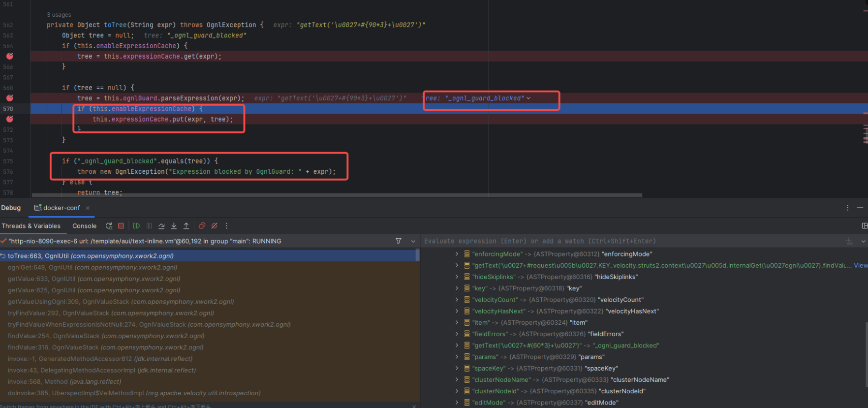Screen dimensions: 868x408
Task: Switch to Console tab
Action: pyautogui.click(x=84, y=226)
